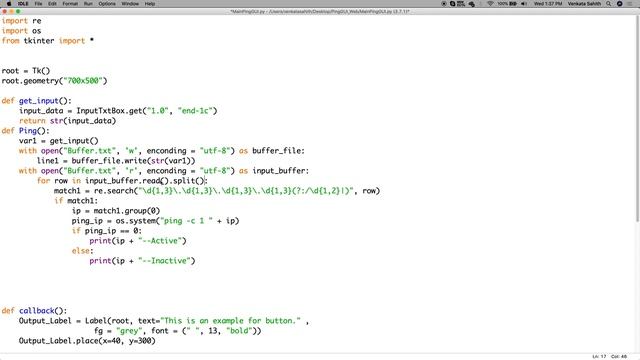Click the print "--Inactive" line
This screenshot has width=640, height=360.
142,261
